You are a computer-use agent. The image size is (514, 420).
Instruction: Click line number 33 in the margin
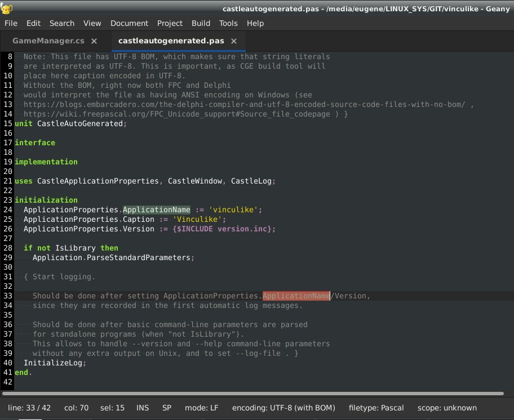(8, 296)
